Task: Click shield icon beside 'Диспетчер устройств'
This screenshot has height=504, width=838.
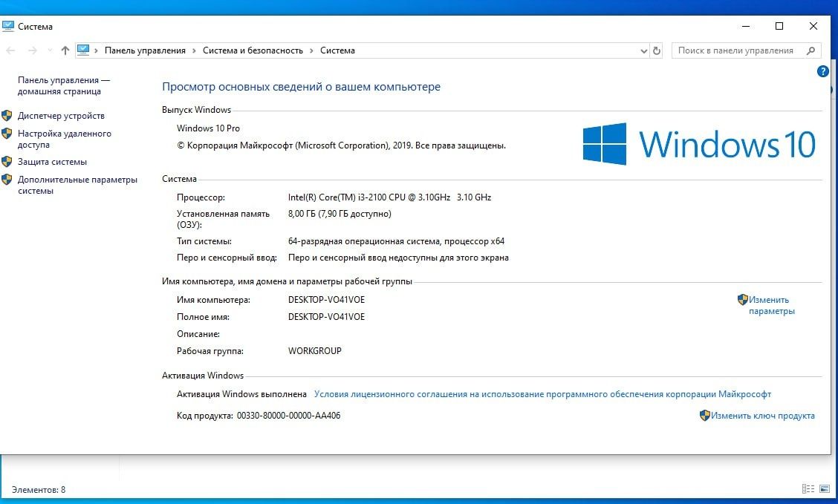Action: 7,115
